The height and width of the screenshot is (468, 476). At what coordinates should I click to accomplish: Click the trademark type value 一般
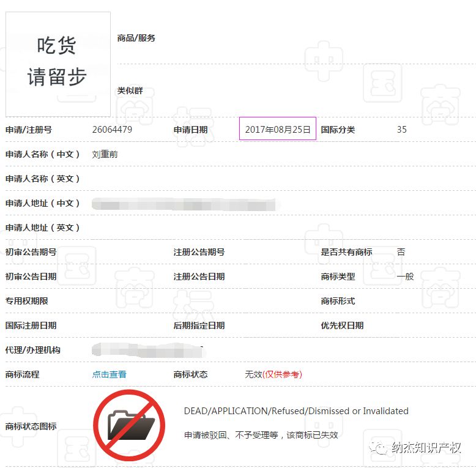(405, 277)
